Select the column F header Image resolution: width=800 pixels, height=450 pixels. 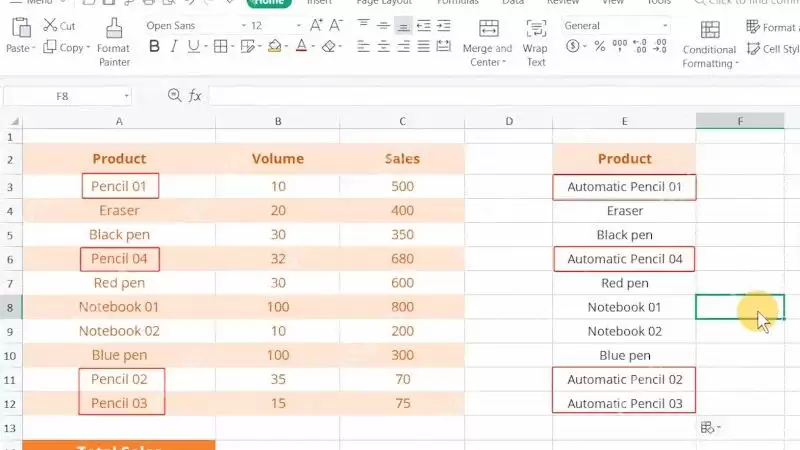pos(740,121)
